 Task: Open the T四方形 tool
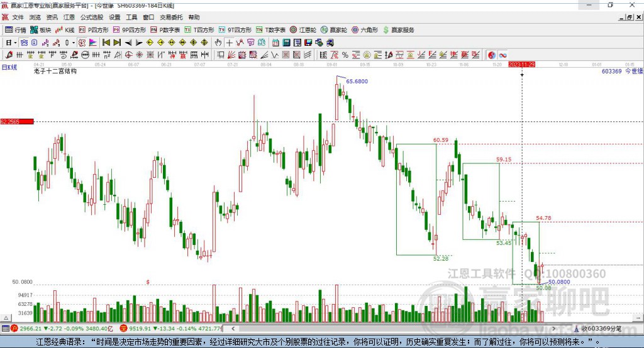pyautogui.click(x=199, y=30)
